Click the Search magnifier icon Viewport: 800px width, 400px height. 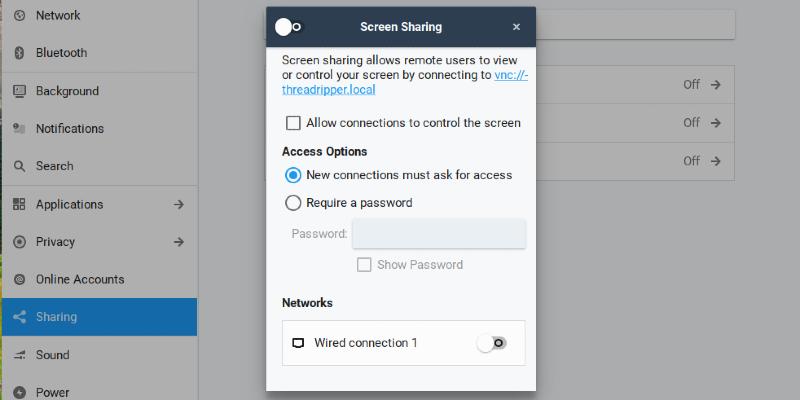(19, 166)
